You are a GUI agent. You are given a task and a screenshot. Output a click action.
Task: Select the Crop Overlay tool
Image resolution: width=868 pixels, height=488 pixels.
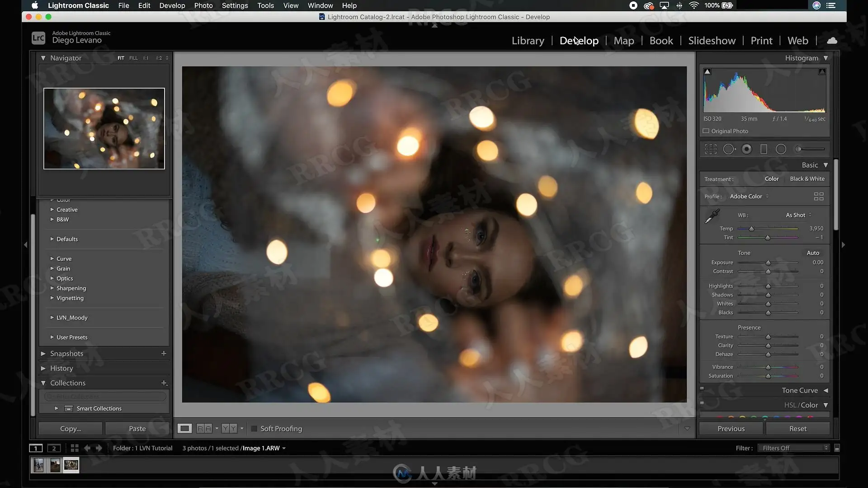coord(711,149)
